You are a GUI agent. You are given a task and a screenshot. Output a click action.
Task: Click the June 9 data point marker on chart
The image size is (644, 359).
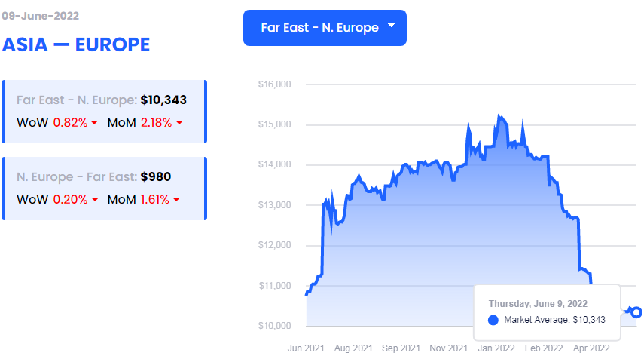click(636, 312)
